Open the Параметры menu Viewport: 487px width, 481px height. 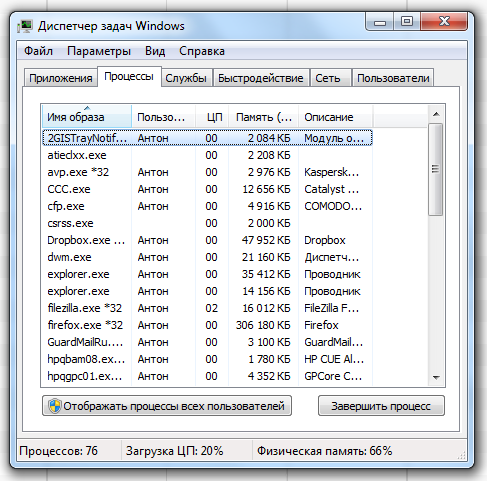click(x=99, y=51)
